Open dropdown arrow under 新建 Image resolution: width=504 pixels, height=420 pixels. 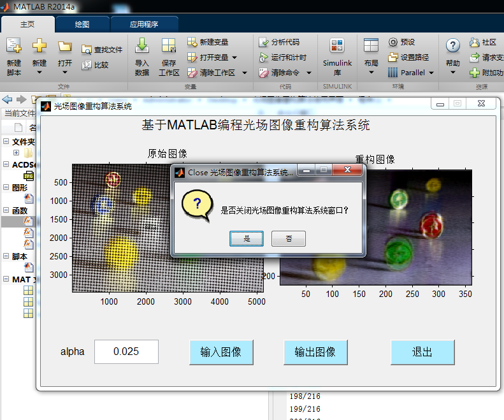(40, 73)
